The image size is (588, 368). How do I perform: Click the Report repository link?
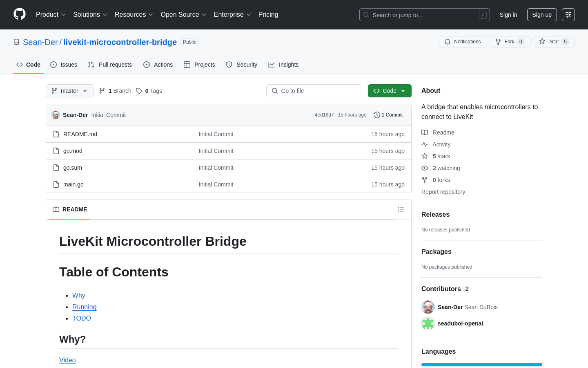click(443, 192)
